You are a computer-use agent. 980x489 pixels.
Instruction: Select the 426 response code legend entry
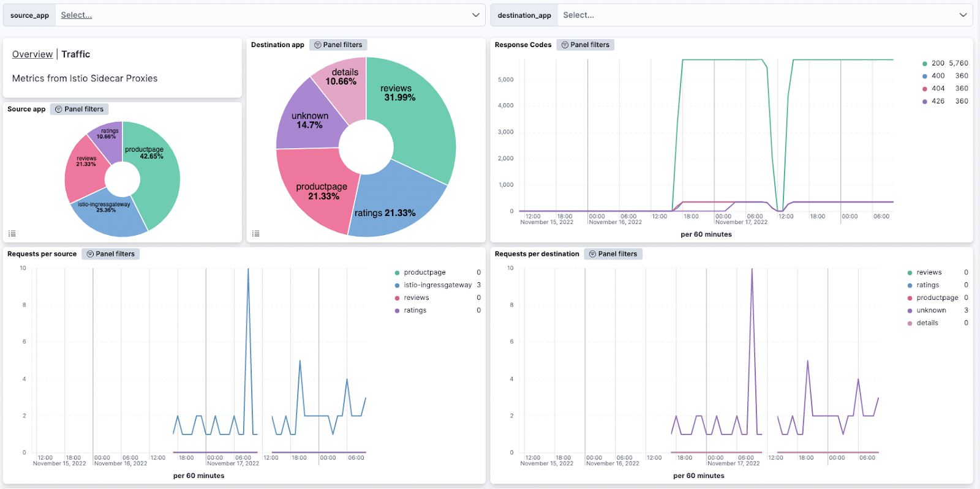pos(938,102)
